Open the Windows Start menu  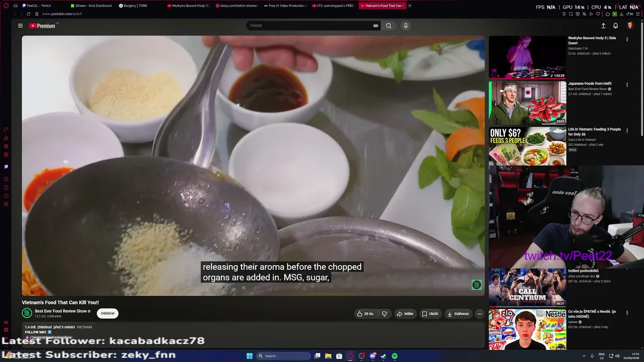click(250, 356)
